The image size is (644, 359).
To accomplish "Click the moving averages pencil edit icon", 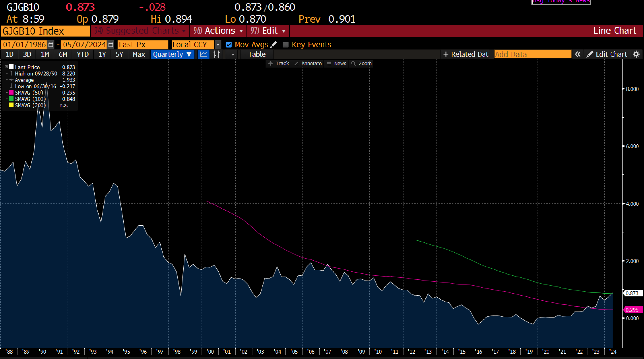I will click(274, 45).
